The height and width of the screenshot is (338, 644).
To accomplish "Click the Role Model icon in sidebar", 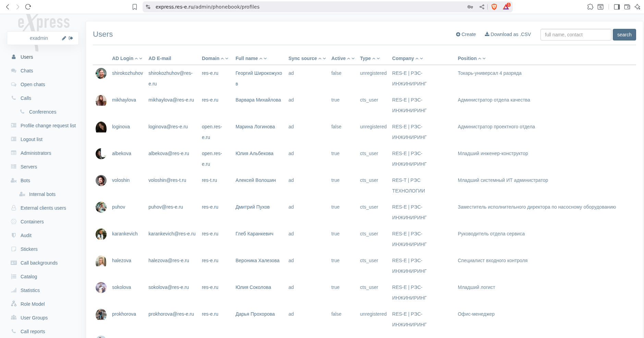I will pyautogui.click(x=14, y=304).
